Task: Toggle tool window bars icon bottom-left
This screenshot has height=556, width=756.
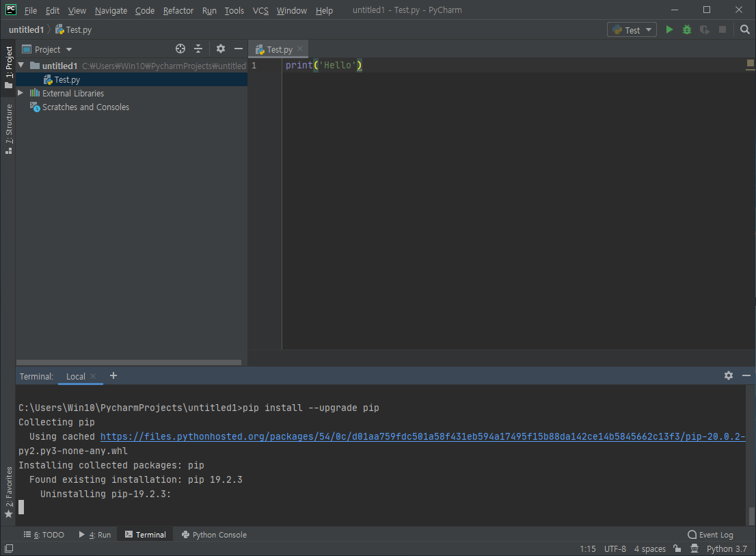Action: pyautogui.click(x=9, y=548)
